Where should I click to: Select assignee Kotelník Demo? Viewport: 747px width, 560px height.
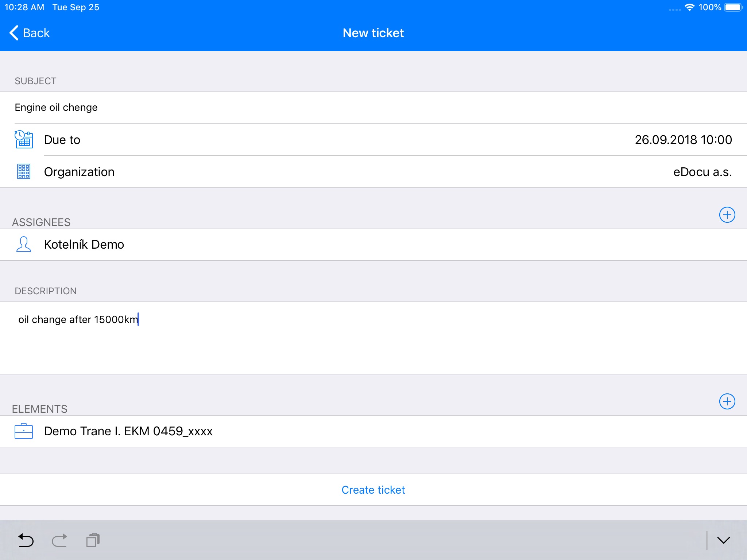(x=373, y=245)
